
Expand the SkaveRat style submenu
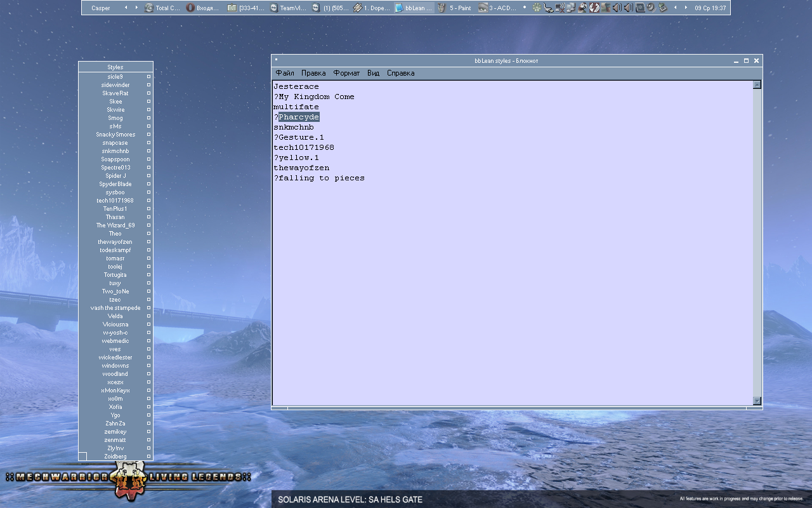[x=149, y=93]
